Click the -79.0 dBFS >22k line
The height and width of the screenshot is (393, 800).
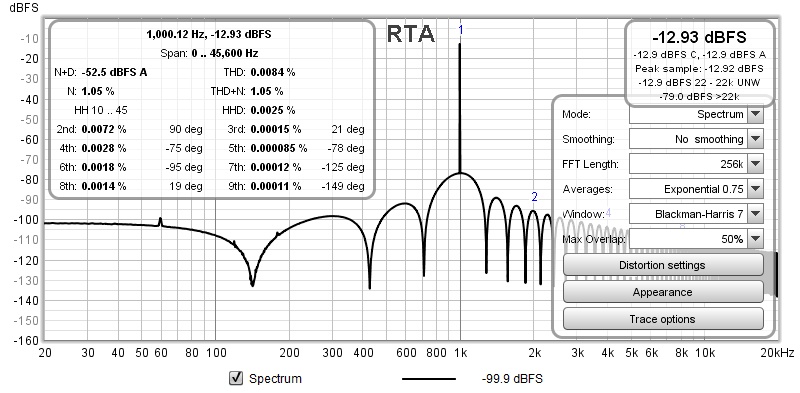point(699,95)
